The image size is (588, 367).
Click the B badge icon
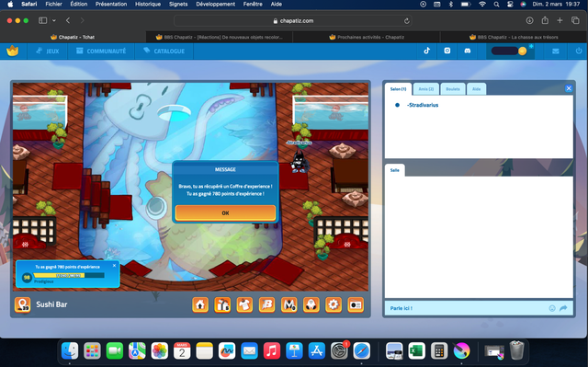click(266, 304)
